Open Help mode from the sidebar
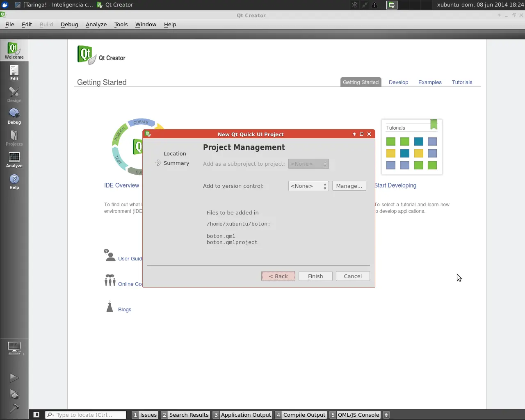 14,181
